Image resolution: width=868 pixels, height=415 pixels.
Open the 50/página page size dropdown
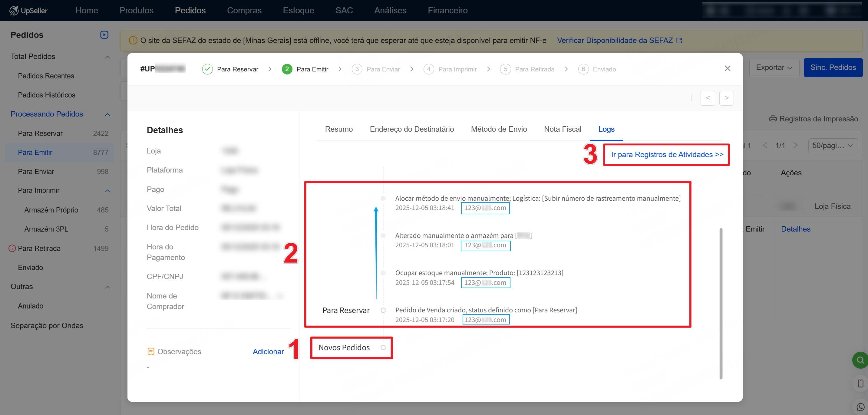pyautogui.click(x=833, y=146)
